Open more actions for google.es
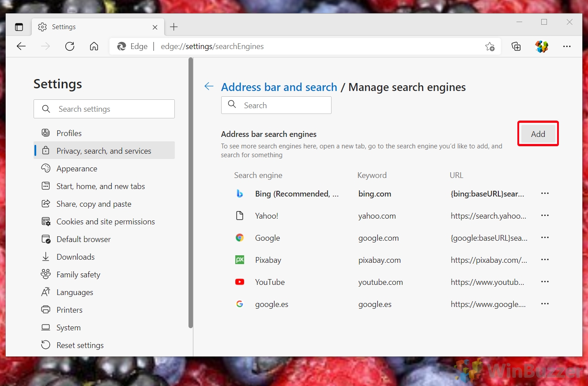 [x=545, y=304]
